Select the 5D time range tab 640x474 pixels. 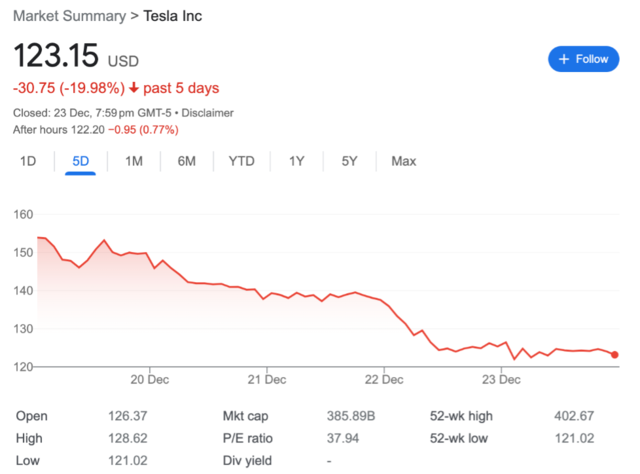pyautogui.click(x=81, y=161)
